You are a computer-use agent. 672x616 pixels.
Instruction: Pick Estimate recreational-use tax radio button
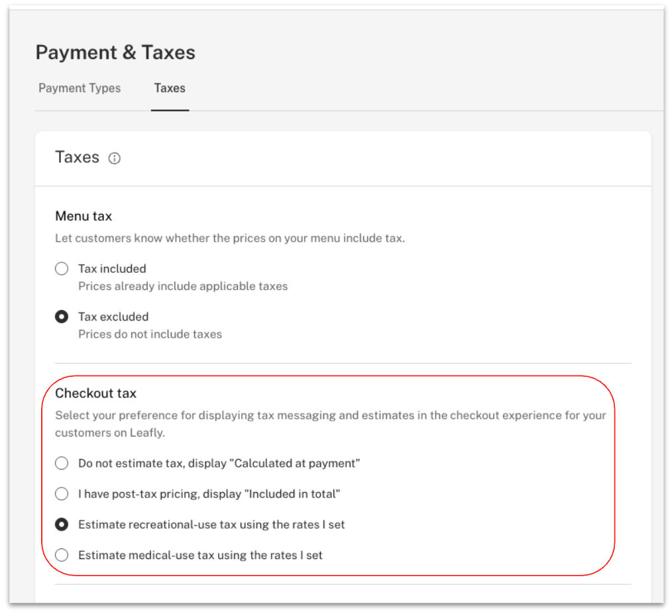(62, 525)
